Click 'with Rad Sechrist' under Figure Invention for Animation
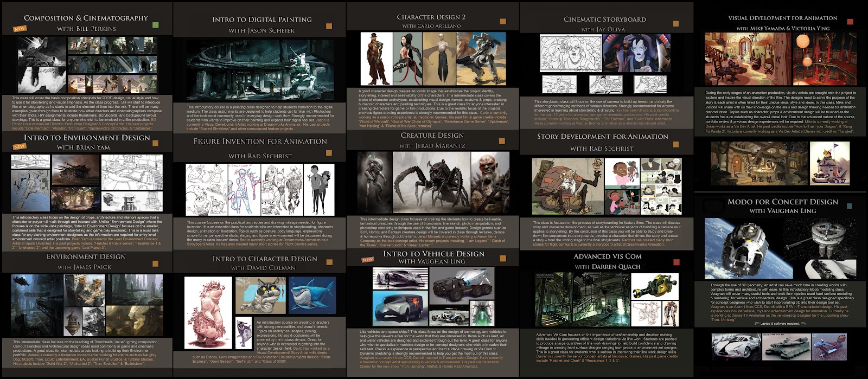The width and height of the screenshot is (868, 379). coord(260,156)
